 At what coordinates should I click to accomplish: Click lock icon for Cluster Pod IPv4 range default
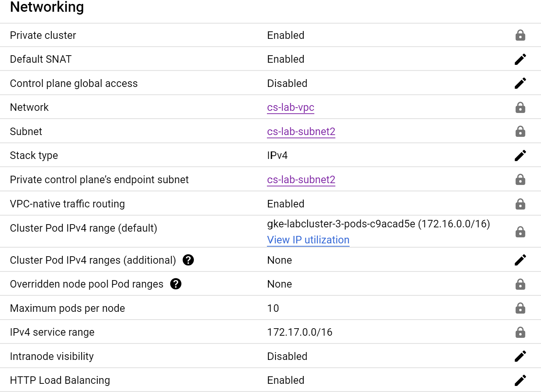[x=520, y=232]
